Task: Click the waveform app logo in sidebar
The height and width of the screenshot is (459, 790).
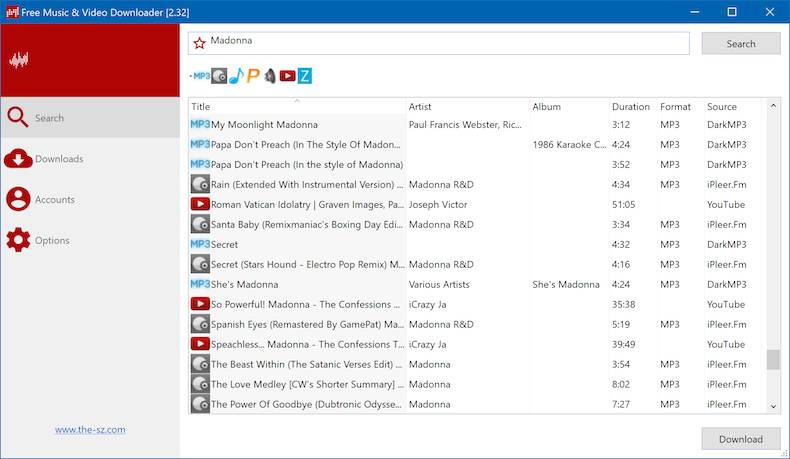Action: [x=20, y=59]
